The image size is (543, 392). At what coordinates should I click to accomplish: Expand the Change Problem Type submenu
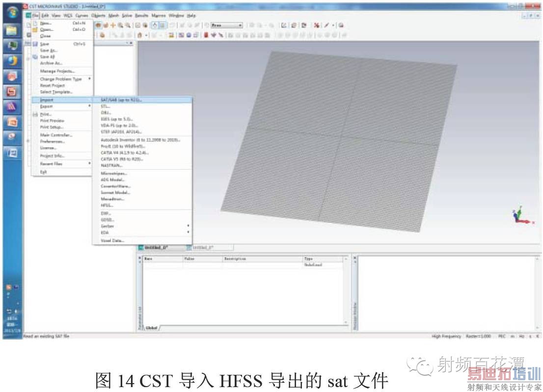click(x=62, y=79)
